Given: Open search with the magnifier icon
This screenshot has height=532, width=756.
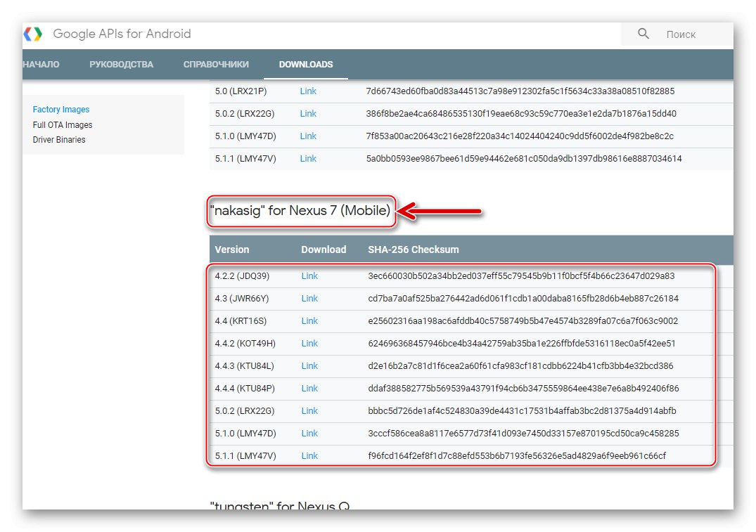Looking at the screenshot, I should tap(641, 33).
